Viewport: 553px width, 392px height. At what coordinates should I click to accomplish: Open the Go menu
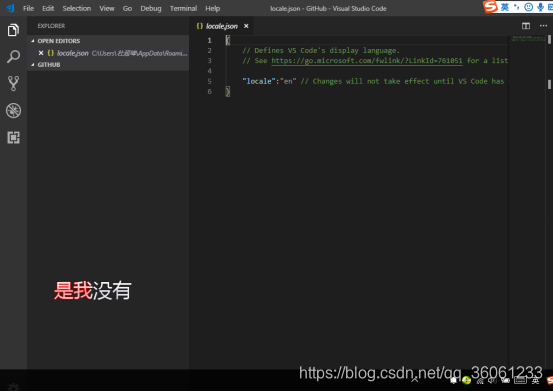point(127,8)
